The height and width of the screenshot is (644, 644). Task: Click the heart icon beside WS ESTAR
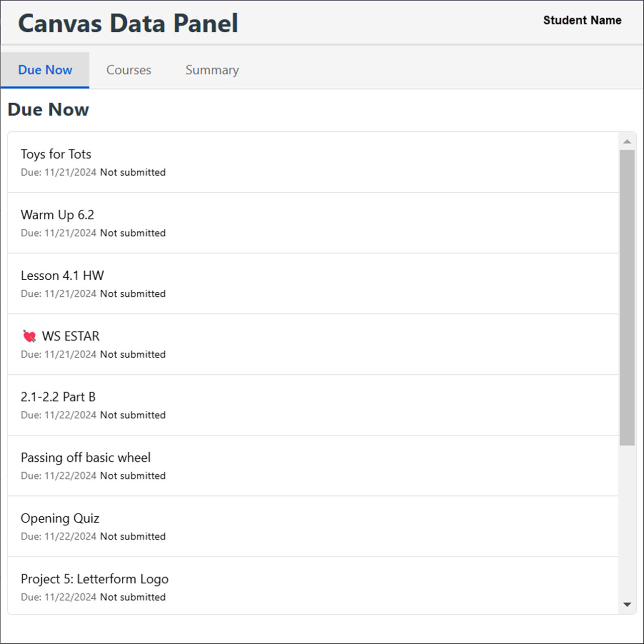[30, 336]
